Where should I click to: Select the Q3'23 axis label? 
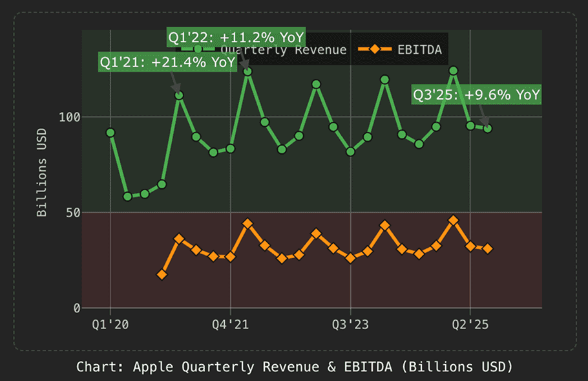point(350,324)
